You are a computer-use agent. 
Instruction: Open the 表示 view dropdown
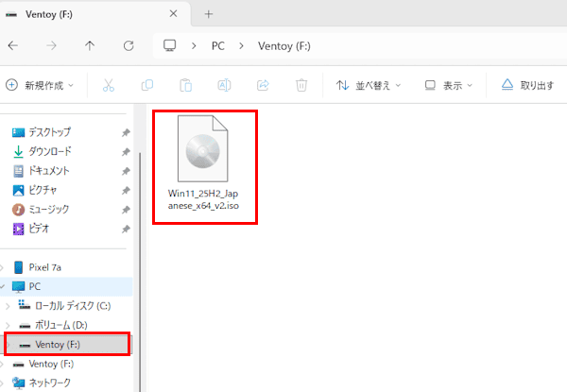[x=448, y=85]
